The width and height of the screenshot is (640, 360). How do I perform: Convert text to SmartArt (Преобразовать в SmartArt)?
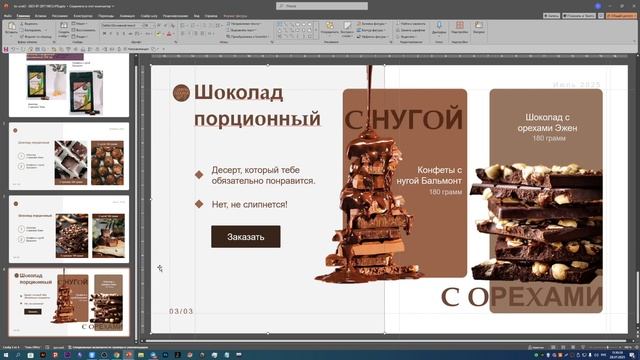click(x=248, y=36)
